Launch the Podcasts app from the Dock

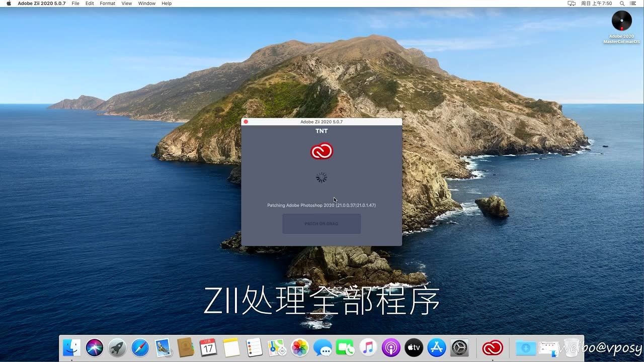[x=390, y=347]
